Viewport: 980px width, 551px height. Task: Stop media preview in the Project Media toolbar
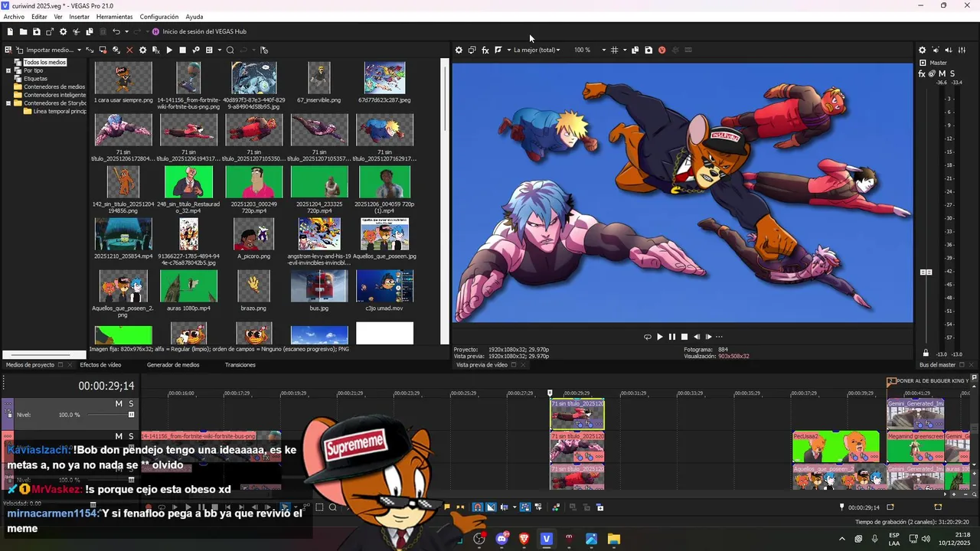click(182, 50)
